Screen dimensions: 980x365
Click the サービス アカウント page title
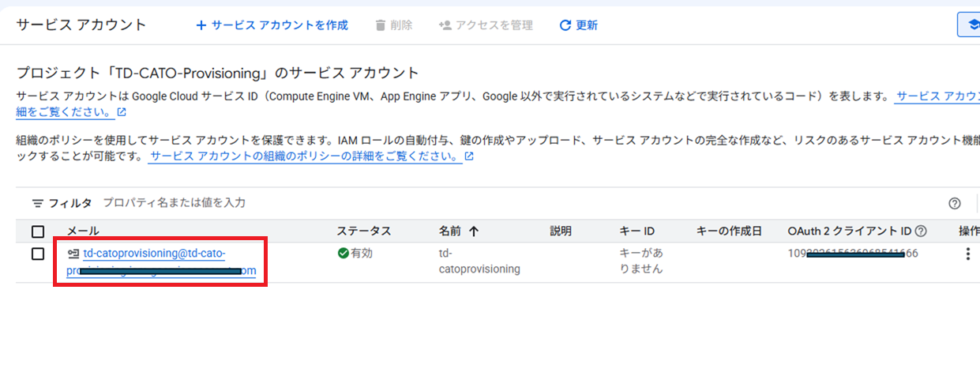pyautogui.click(x=81, y=24)
